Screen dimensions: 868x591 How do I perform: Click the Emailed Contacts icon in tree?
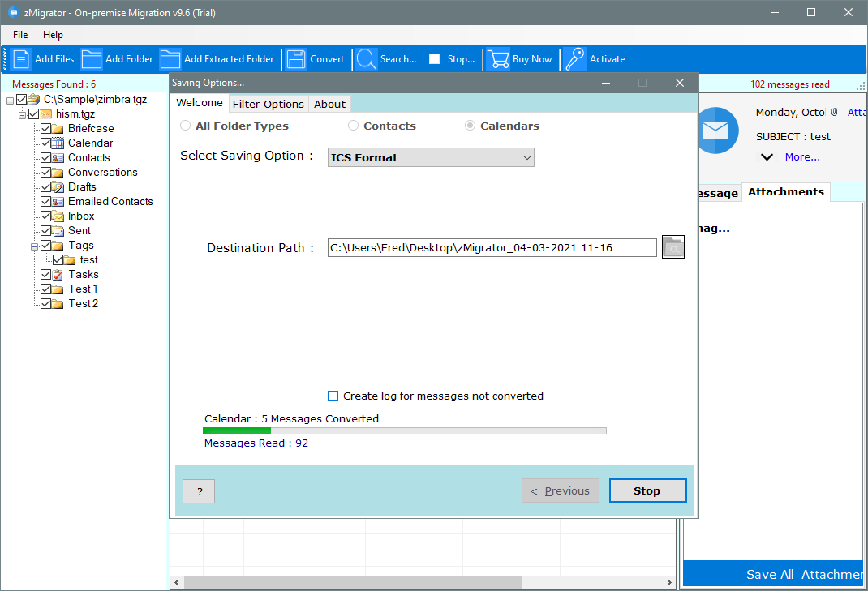click(58, 202)
